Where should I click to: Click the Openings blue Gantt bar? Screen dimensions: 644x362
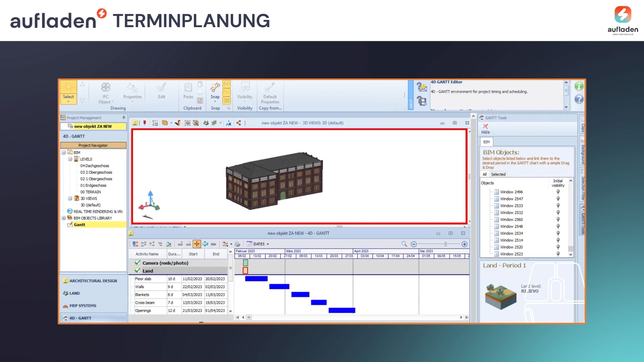[x=342, y=310]
